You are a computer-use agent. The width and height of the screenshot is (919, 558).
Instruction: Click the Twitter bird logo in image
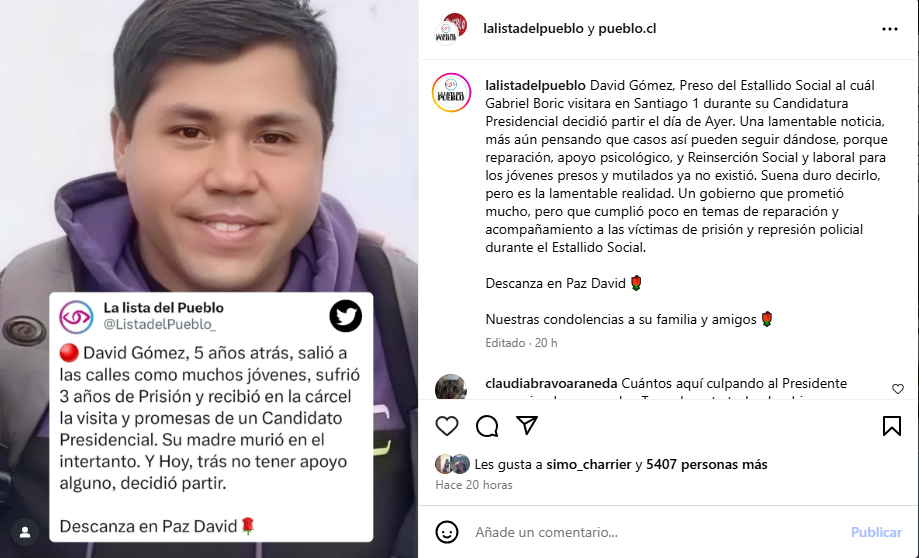[x=345, y=316]
